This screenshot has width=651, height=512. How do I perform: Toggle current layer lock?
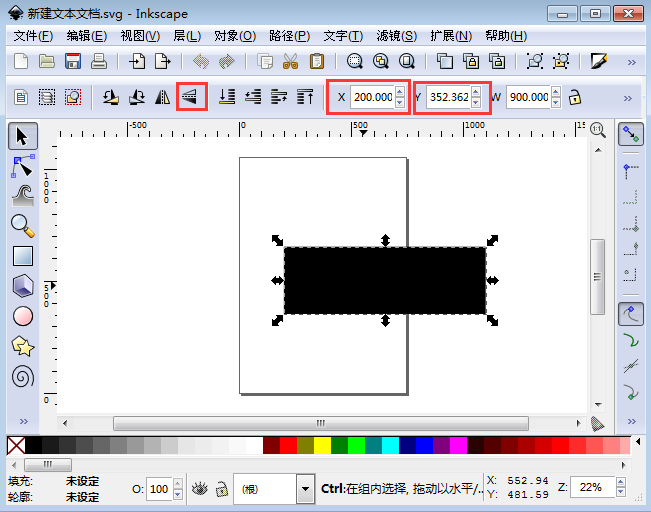222,489
